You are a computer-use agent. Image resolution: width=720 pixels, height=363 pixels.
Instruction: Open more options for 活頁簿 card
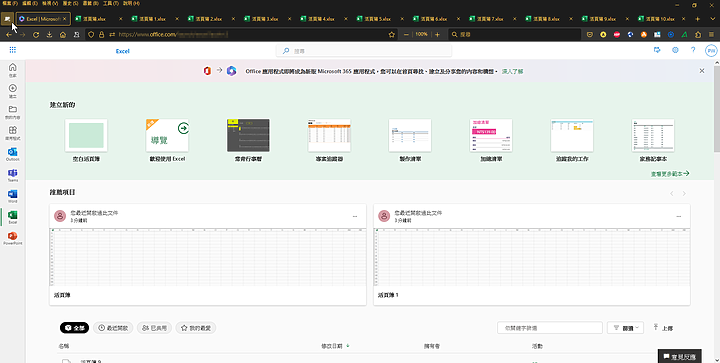(x=355, y=217)
